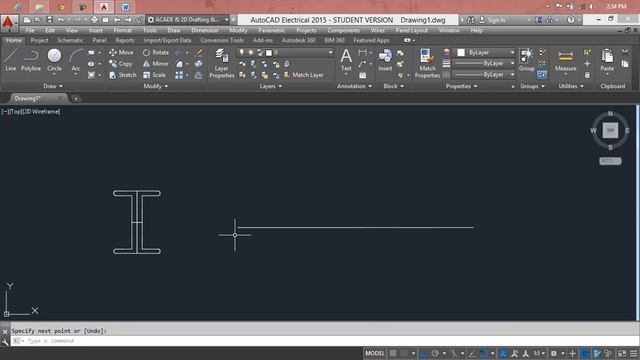This screenshot has width=640, height=360.
Task: Toggle hardware acceleration blue circle in status bar
Action: pos(585,353)
